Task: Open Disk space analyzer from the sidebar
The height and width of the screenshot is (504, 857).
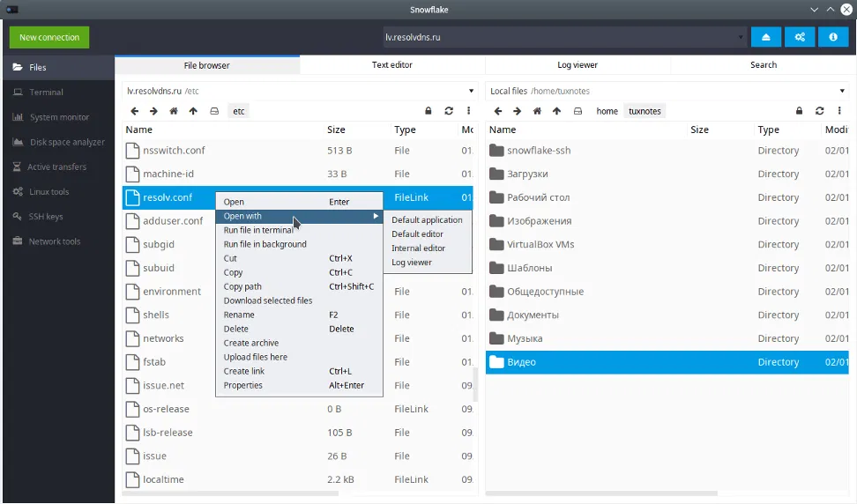Action: (58, 142)
